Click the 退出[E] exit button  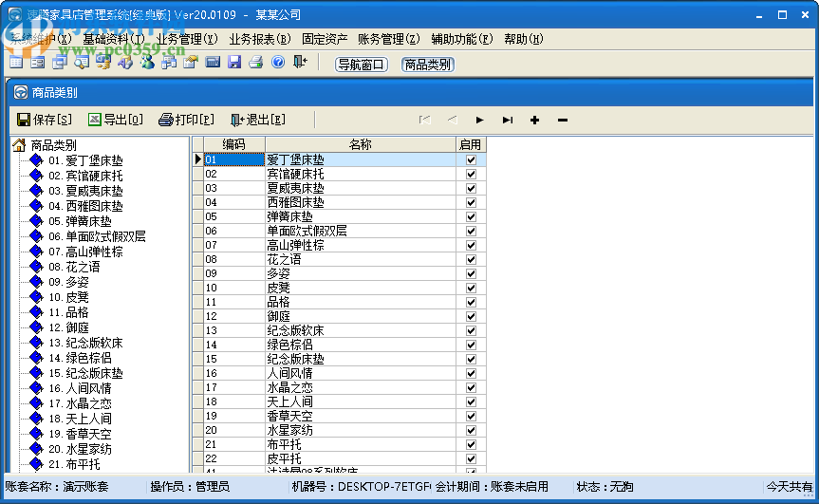click(258, 120)
